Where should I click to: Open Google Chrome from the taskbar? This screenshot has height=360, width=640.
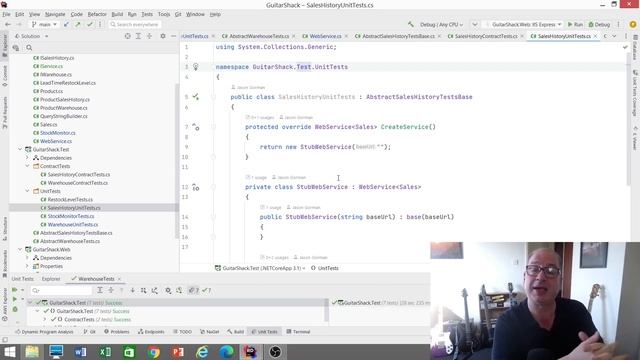pyautogui.click(x=153, y=352)
